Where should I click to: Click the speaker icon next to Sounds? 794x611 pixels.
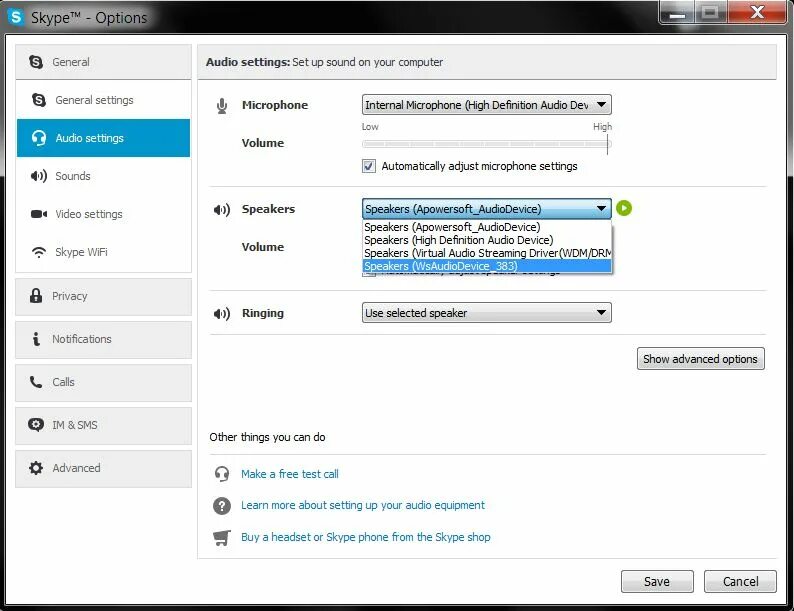click(x=38, y=176)
